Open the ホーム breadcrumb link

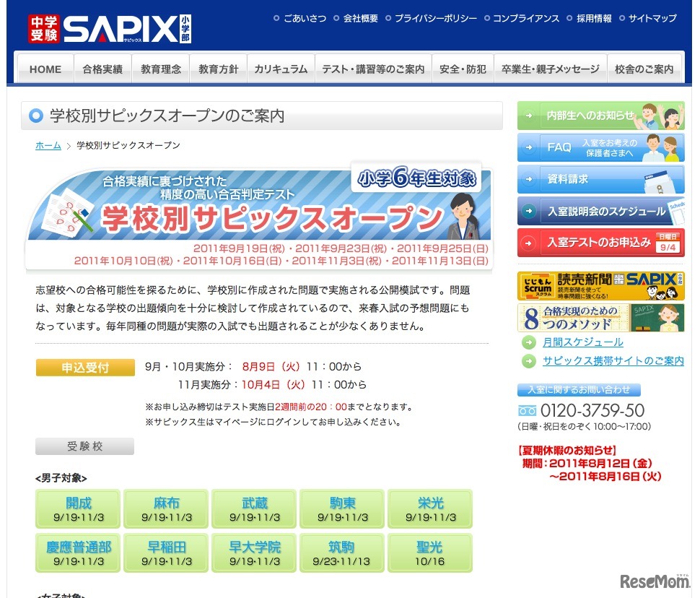(48, 145)
